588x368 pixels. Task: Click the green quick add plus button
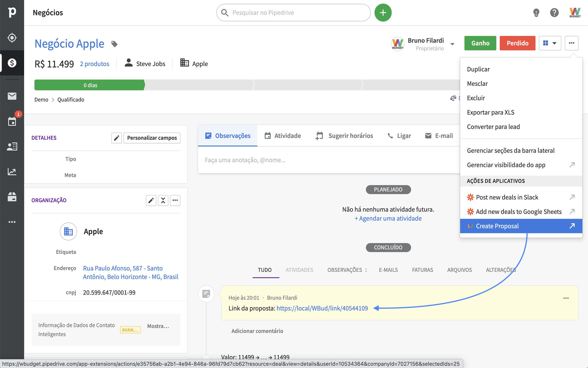coord(383,13)
